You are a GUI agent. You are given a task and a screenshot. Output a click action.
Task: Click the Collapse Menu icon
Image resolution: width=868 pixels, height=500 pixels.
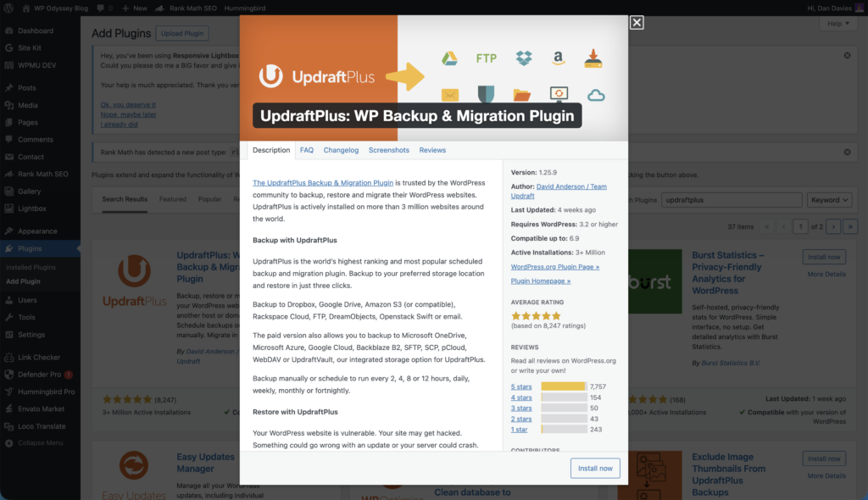pos(8,443)
